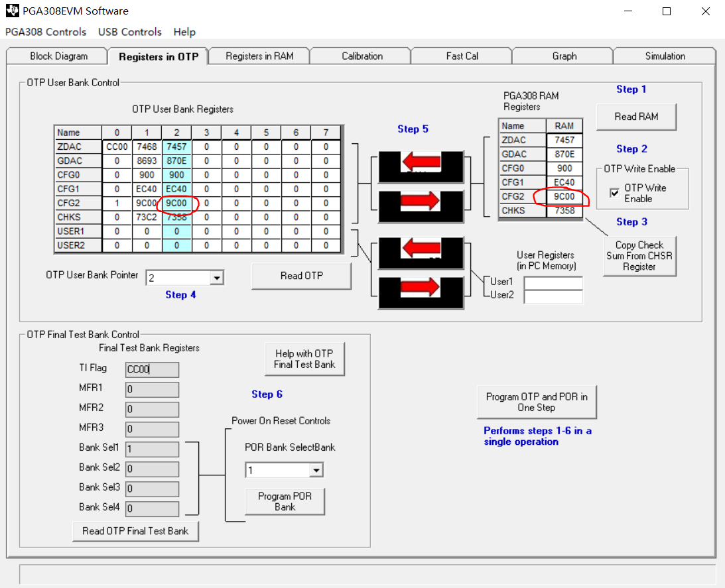The width and height of the screenshot is (725, 588).
Task: Open the OTP User Bank Pointer dropdown
Action: point(216,278)
